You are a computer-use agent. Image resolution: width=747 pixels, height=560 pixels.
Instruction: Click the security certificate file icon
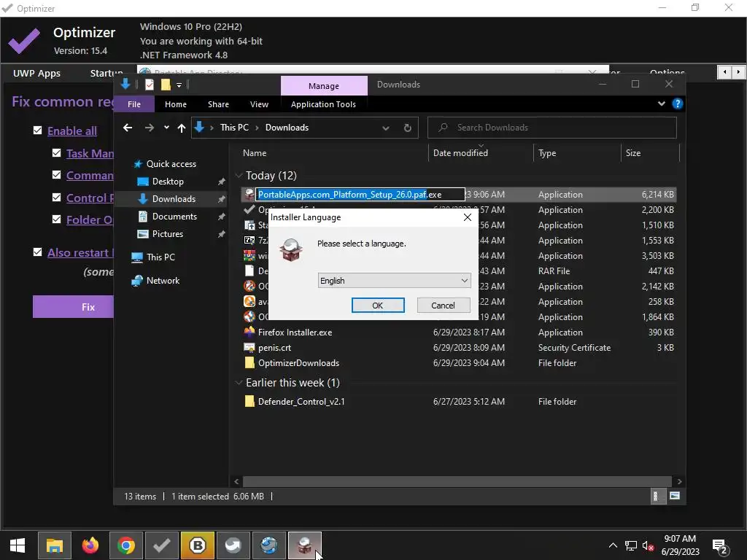249,348
